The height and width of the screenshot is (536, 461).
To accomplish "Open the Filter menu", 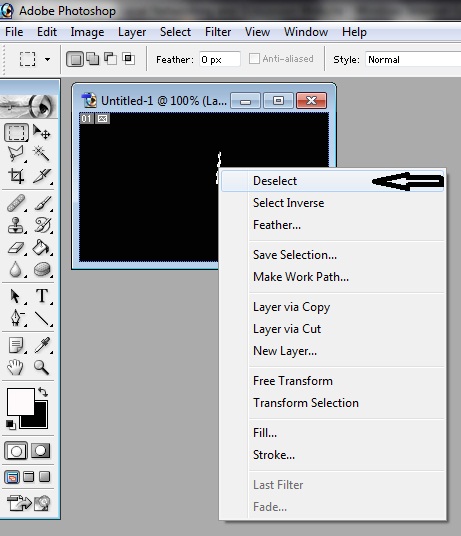I will 218,32.
